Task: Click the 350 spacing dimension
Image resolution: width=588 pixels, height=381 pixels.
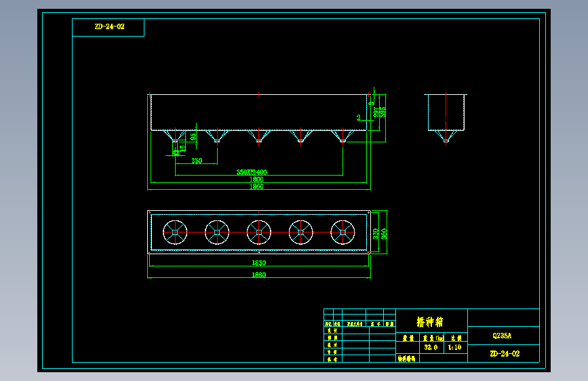Action: click(x=197, y=161)
